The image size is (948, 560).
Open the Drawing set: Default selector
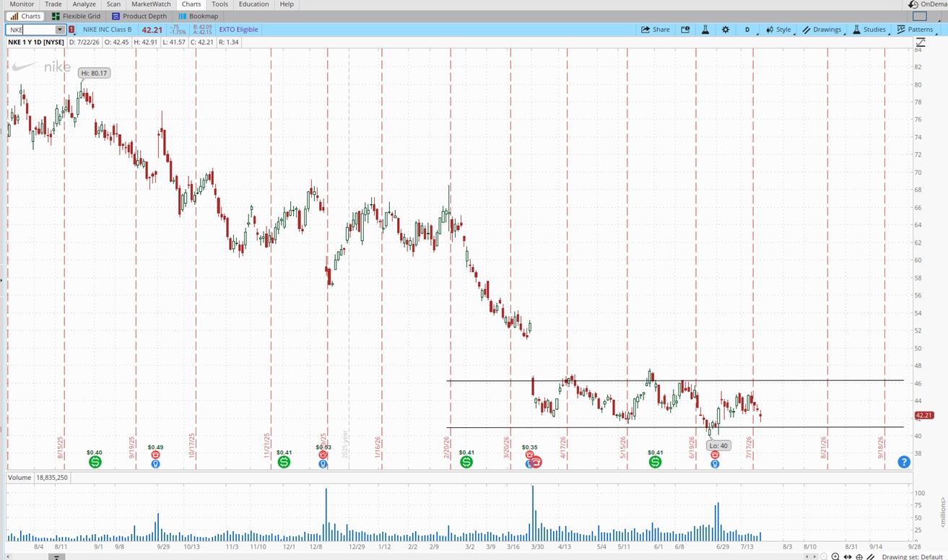(913, 556)
